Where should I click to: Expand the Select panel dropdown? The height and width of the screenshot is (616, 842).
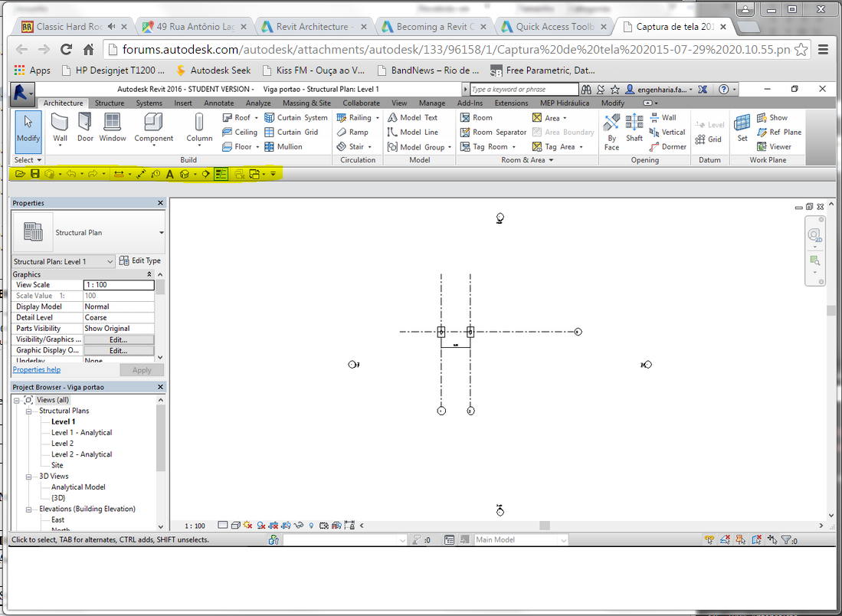(28, 160)
